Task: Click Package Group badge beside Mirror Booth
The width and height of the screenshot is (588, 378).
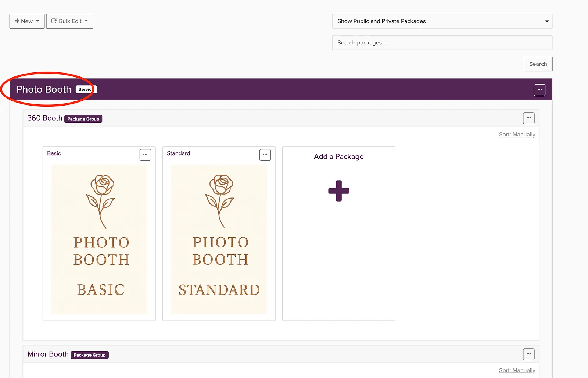Action: 90,355
